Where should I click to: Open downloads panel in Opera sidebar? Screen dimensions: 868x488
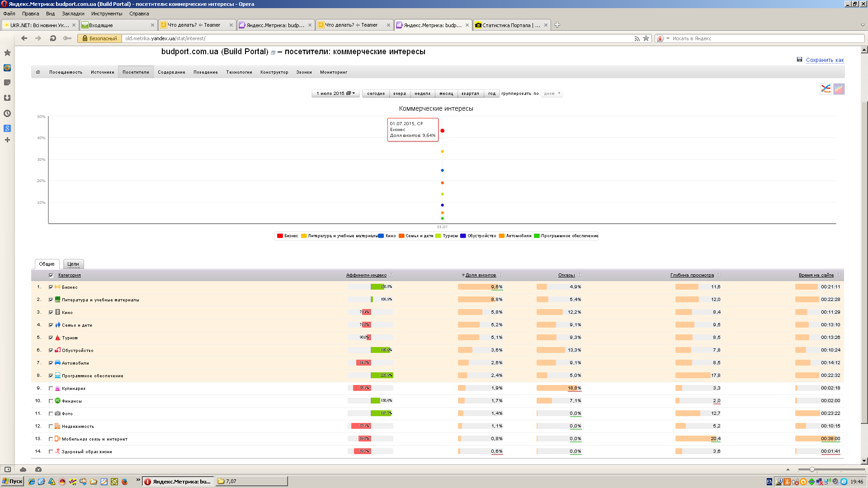tap(7, 98)
